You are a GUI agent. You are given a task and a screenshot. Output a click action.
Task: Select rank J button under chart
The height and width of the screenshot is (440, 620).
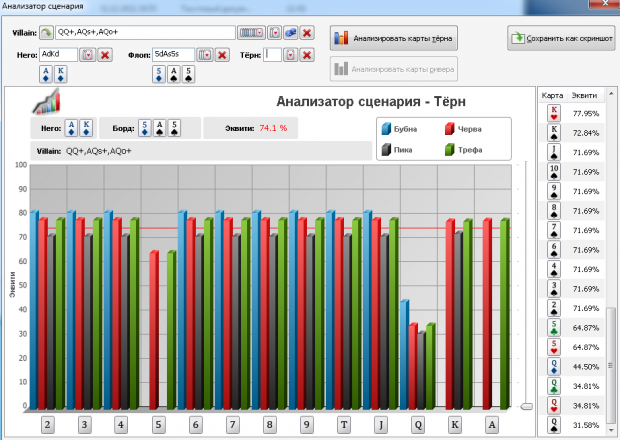[x=381, y=425]
